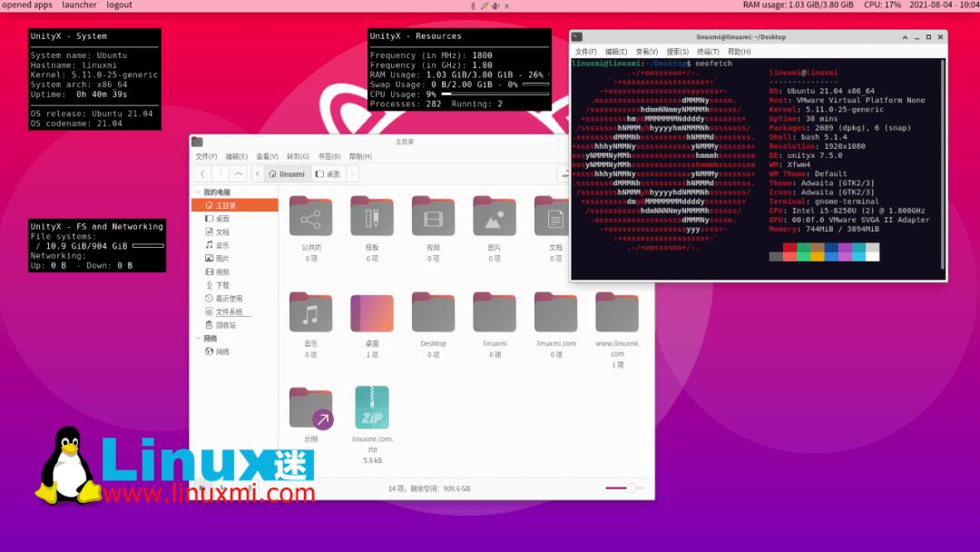Image resolution: width=980 pixels, height=552 pixels.
Task: Open the launcher from the top panel
Action: [x=79, y=5]
